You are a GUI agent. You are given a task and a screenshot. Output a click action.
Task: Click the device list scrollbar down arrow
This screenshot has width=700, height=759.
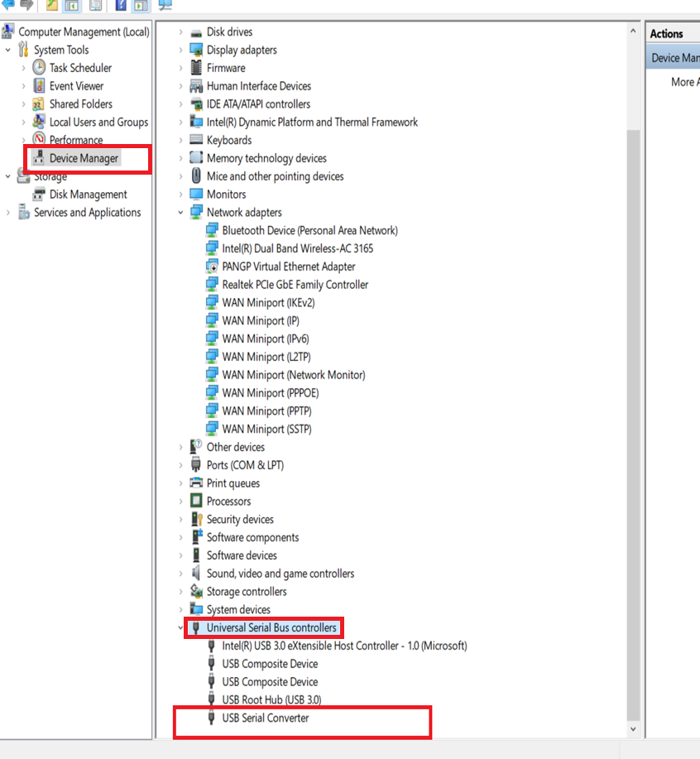[x=633, y=729]
